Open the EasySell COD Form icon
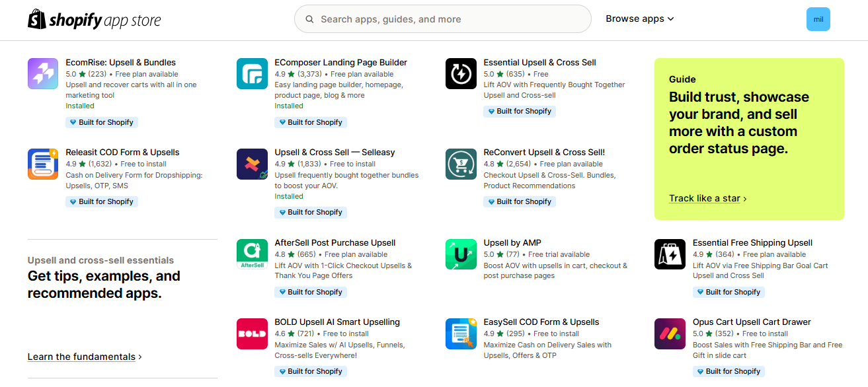Image resolution: width=868 pixels, height=387 pixels. coord(461,334)
